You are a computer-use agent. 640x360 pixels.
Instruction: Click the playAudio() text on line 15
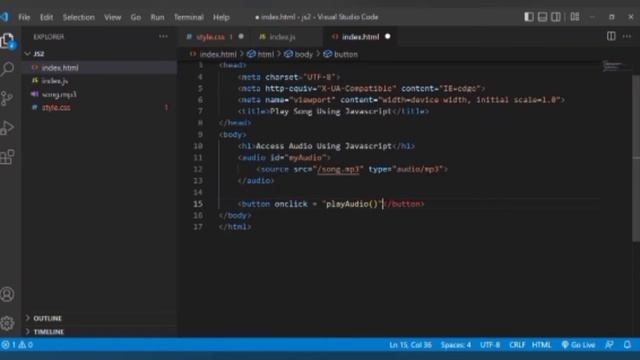click(352, 204)
